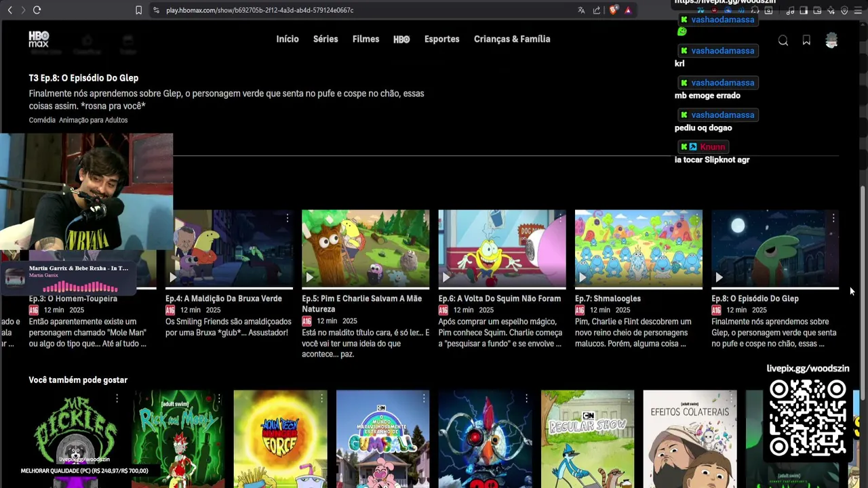The width and height of the screenshot is (868, 488).
Task: Play Ep.6 A Volta Do Squim play icon
Action: (x=446, y=277)
